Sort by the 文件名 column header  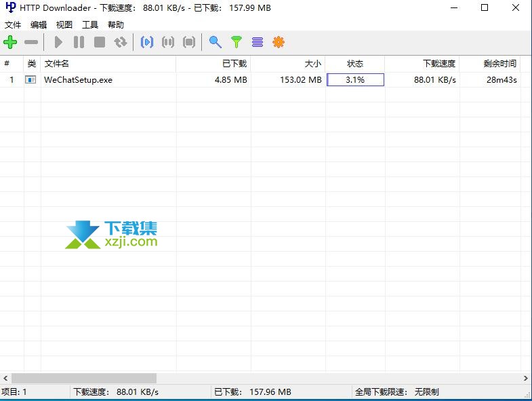(108, 64)
